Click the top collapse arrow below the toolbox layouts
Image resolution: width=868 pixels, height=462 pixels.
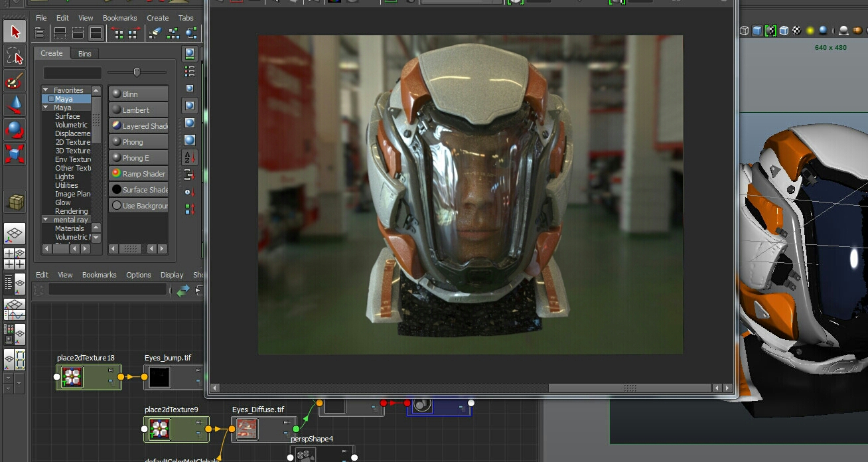(x=7, y=377)
